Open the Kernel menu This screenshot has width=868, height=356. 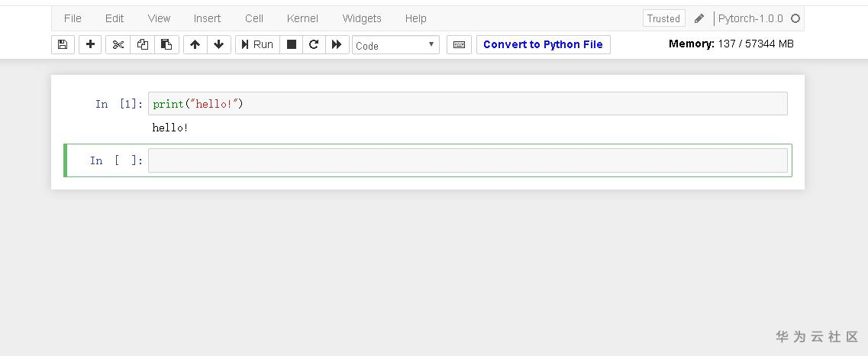point(302,18)
